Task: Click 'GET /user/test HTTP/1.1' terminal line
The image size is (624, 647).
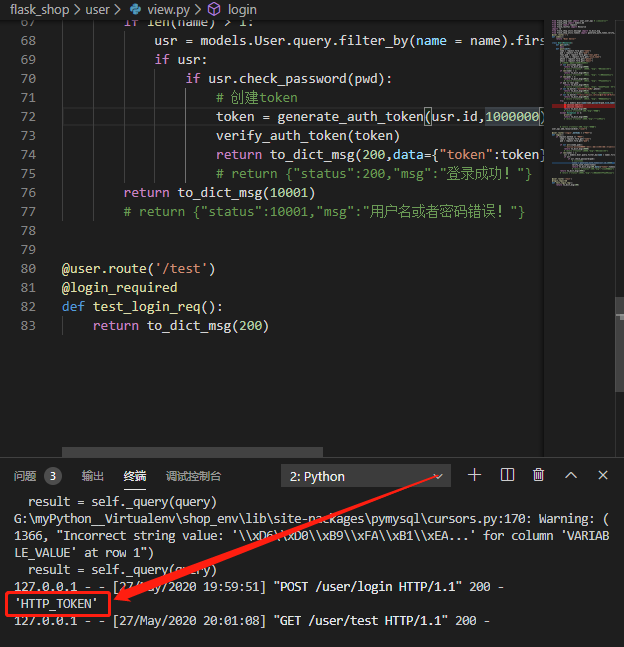Action: 361,621
